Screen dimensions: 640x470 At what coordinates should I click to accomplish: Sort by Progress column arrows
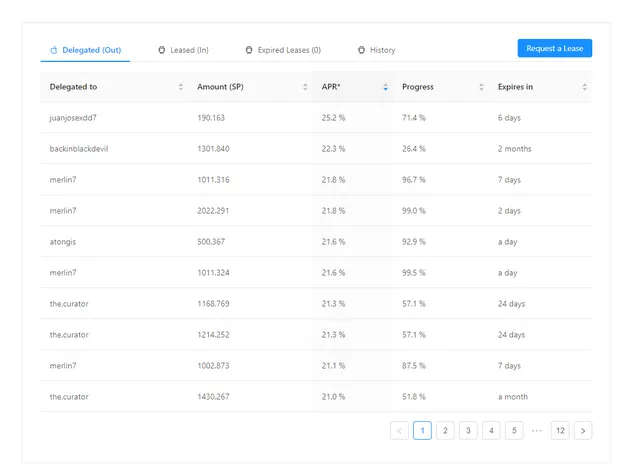click(x=481, y=87)
